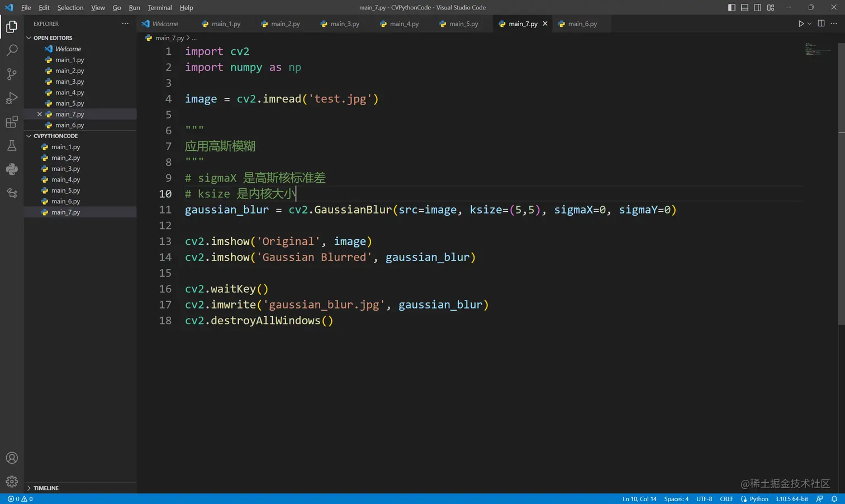Open Explorer Views and More Actions menu
Image resolution: width=845 pixels, height=504 pixels.
[125, 23]
